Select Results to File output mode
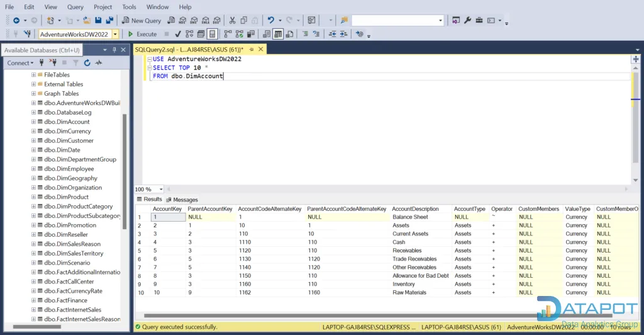This screenshot has width=644, height=335. pyautogui.click(x=289, y=34)
